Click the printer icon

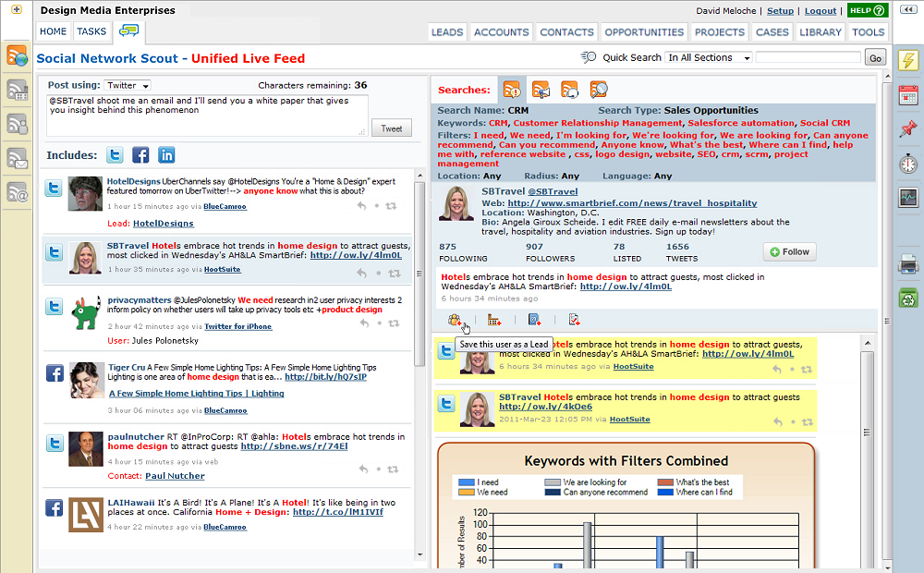pos(908,264)
